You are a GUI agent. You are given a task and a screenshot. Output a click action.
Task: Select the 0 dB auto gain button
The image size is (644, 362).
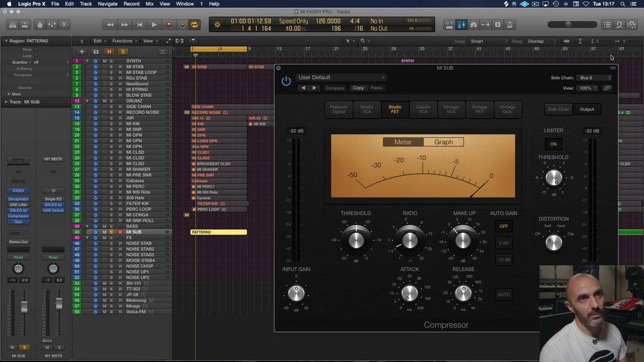(504, 243)
